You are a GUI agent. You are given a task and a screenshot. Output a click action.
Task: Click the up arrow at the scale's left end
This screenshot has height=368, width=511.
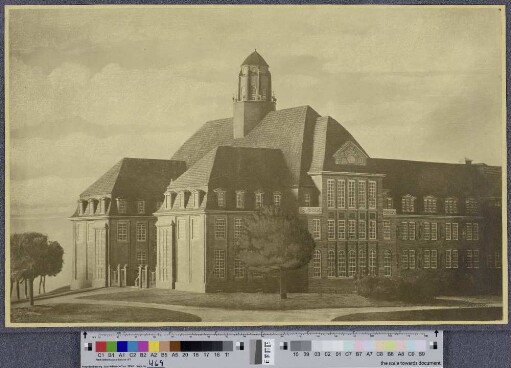click(85, 334)
